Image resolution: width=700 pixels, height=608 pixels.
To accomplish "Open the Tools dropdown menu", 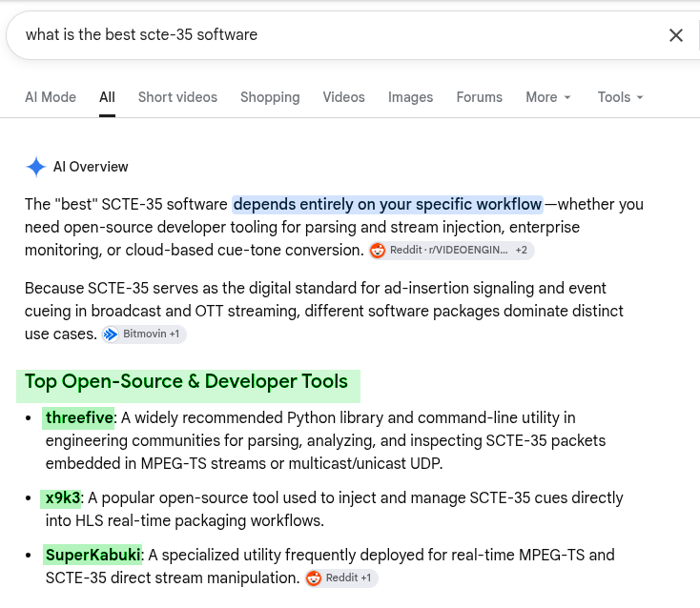I will coord(620,97).
